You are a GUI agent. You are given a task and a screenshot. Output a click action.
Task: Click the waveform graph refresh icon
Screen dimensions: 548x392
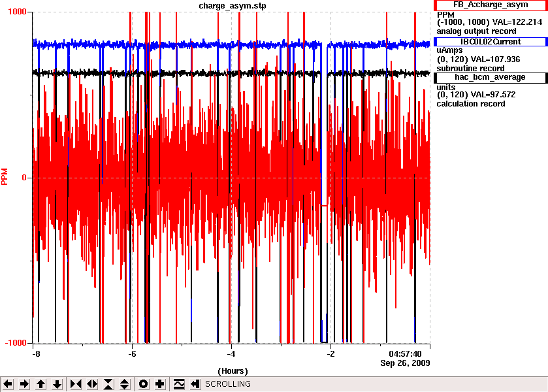(178, 384)
